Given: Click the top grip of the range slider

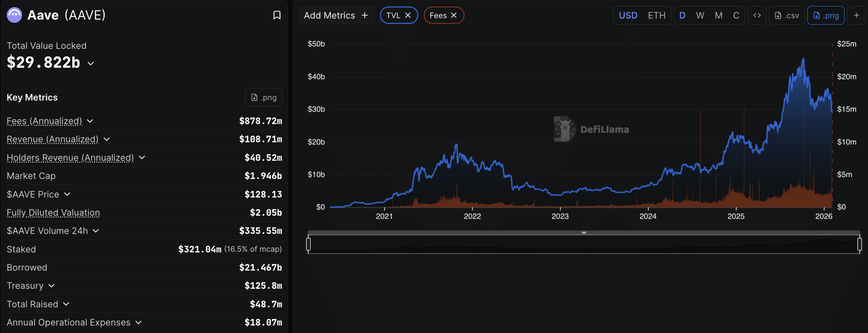Looking at the screenshot, I should pos(584,232).
